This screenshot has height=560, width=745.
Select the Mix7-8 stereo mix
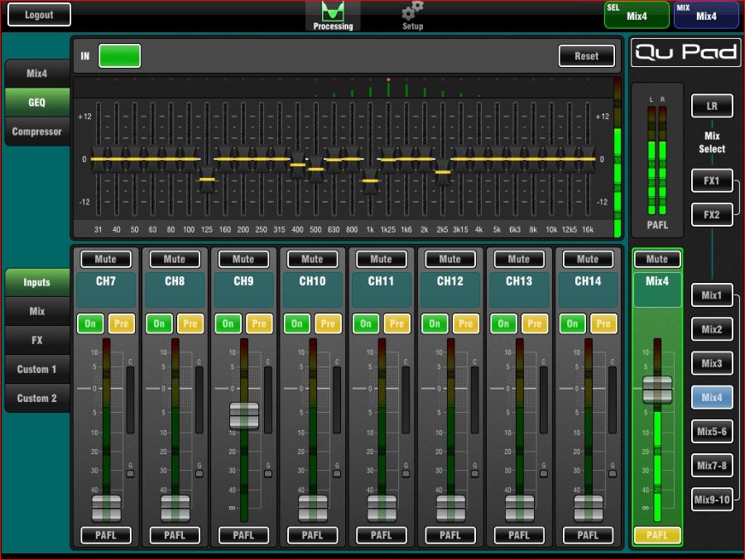pyautogui.click(x=712, y=466)
